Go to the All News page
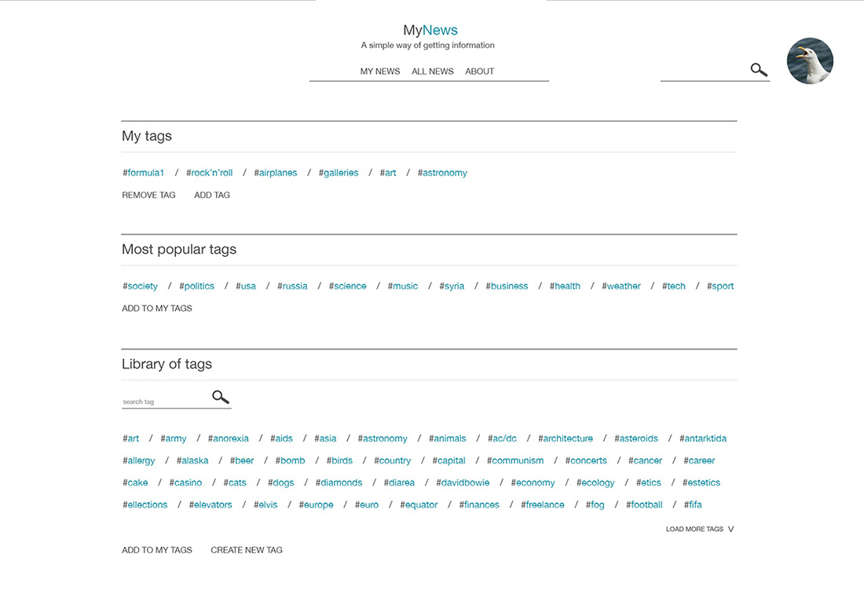The image size is (864, 616). [x=433, y=71]
